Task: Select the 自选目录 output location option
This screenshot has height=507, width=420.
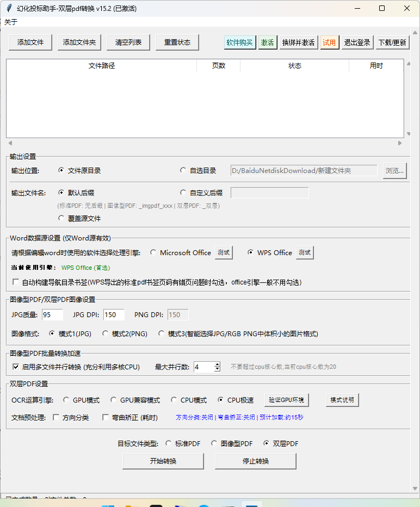Action: click(x=183, y=170)
